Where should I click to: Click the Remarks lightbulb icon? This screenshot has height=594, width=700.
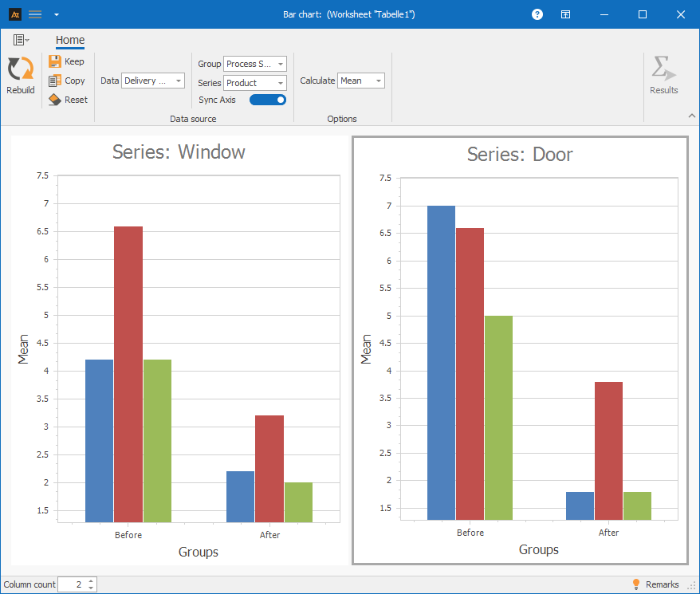click(x=636, y=584)
